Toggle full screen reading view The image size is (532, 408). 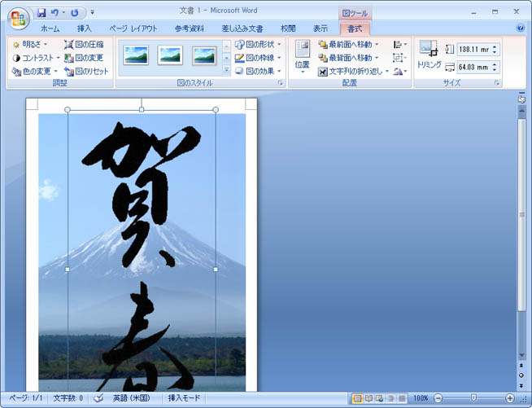pyautogui.click(x=368, y=398)
